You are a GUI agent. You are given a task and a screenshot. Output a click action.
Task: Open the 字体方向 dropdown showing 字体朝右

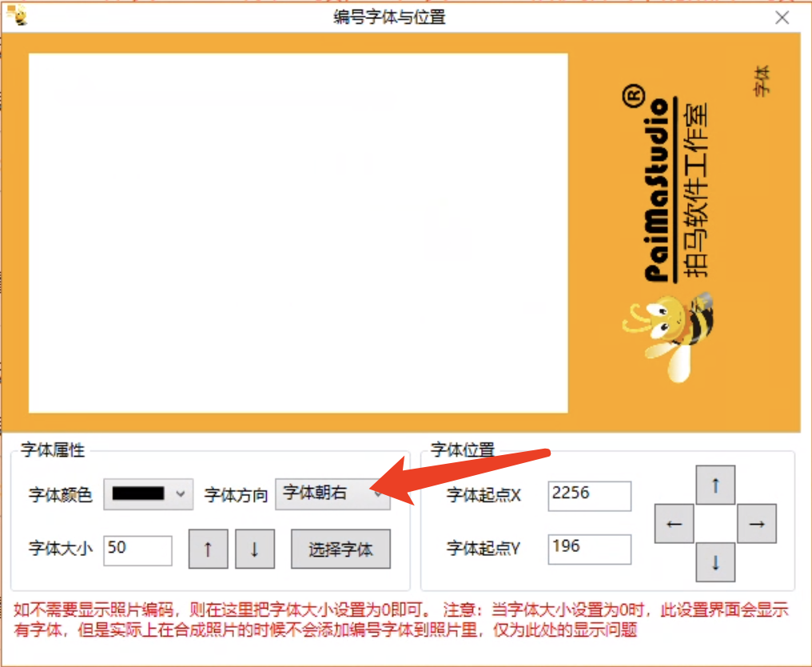click(x=332, y=494)
